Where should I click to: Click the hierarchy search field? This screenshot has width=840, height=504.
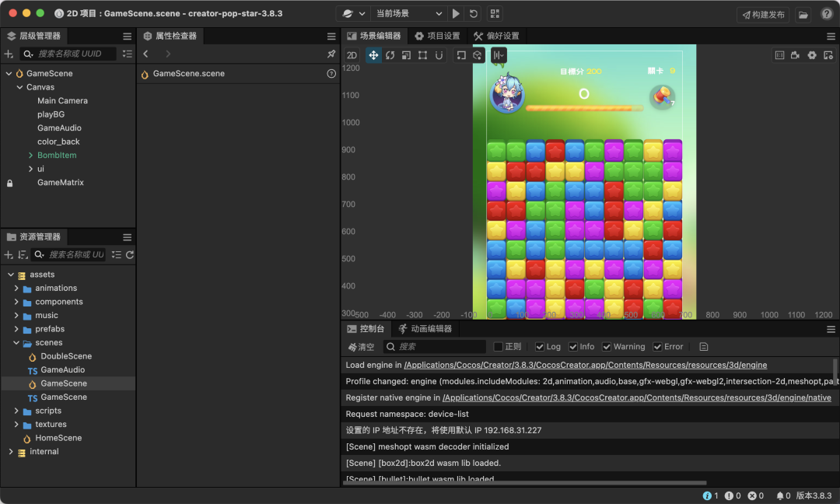[x=68, y=54]
